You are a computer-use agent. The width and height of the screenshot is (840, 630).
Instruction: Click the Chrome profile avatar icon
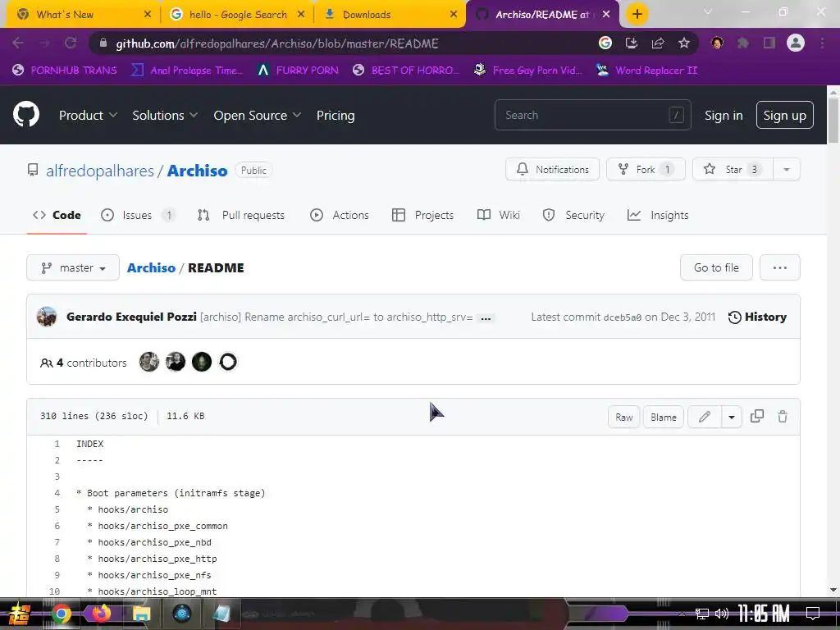coord(796,43)
